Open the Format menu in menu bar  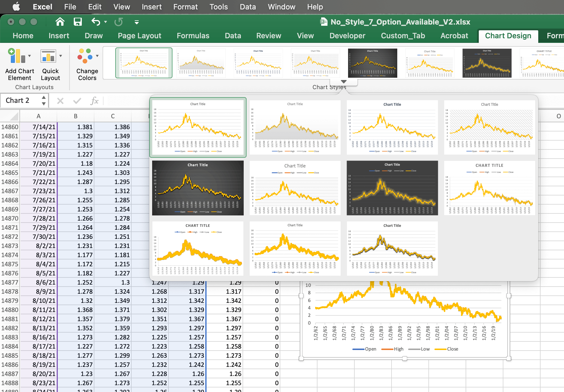[185, 7]
